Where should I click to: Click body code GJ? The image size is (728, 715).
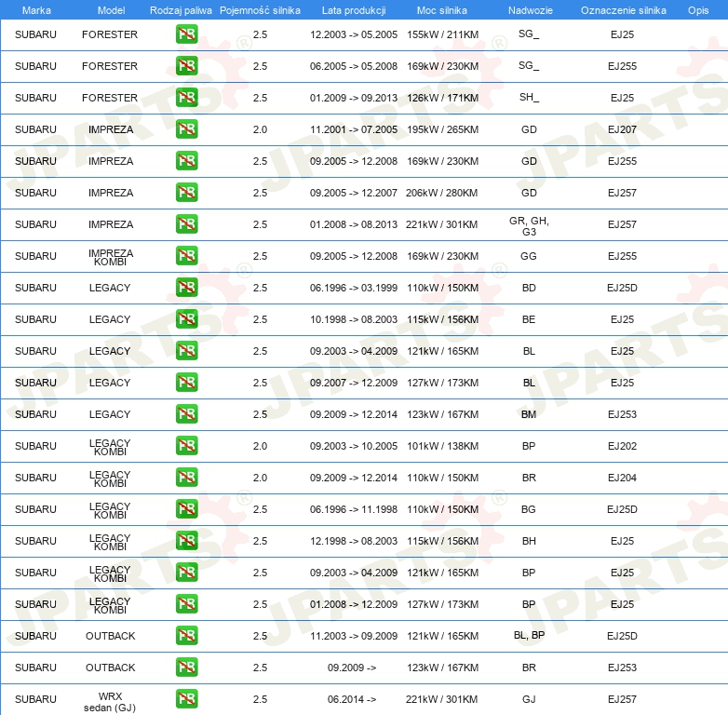click(529, 699)
